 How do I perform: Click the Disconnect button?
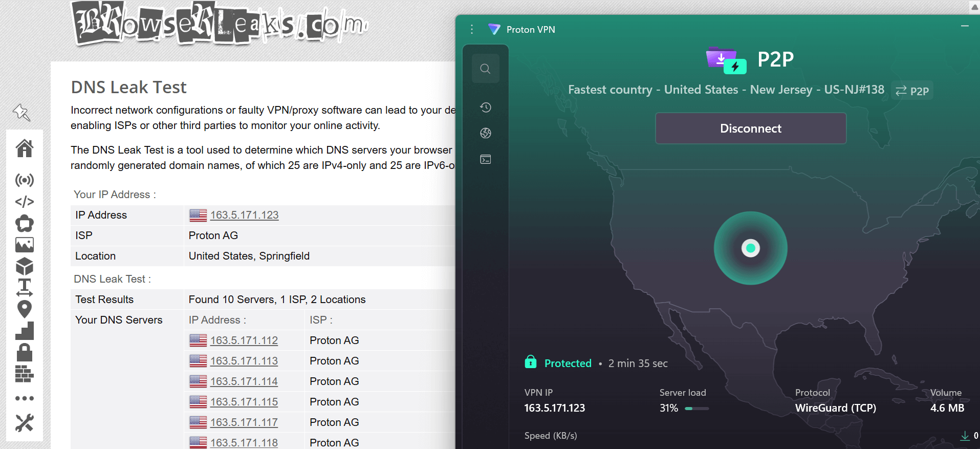751,129
